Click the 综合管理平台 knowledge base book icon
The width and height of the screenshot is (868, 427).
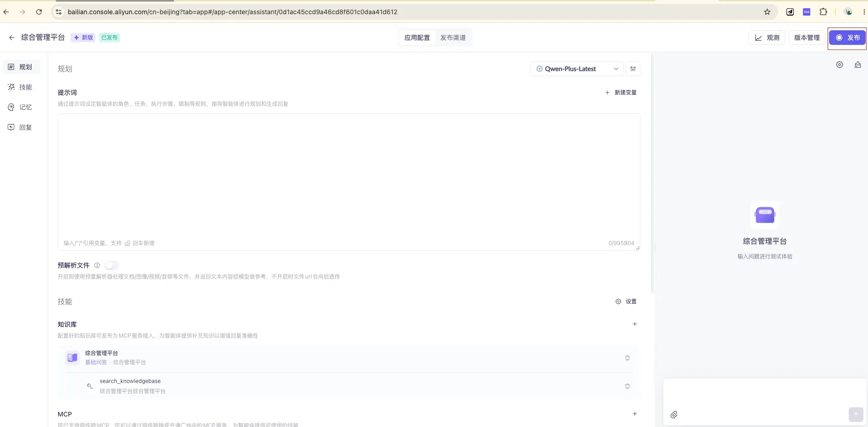click(x=72, y=357)
